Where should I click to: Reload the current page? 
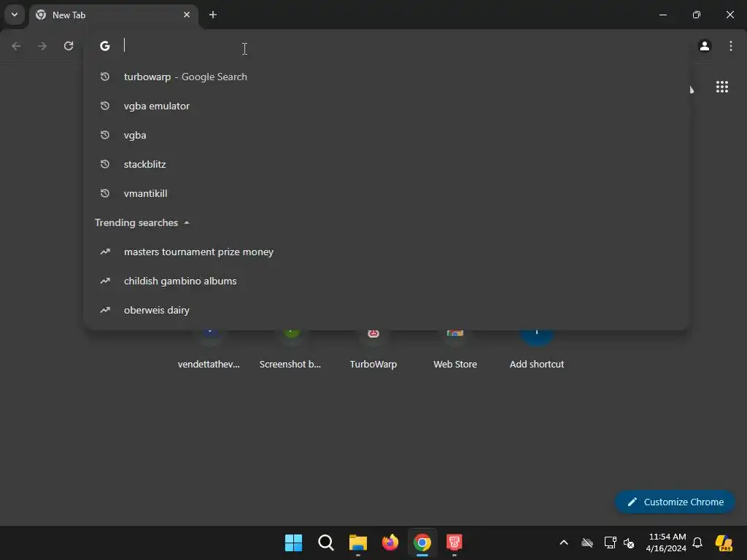(x=69, y=46)
